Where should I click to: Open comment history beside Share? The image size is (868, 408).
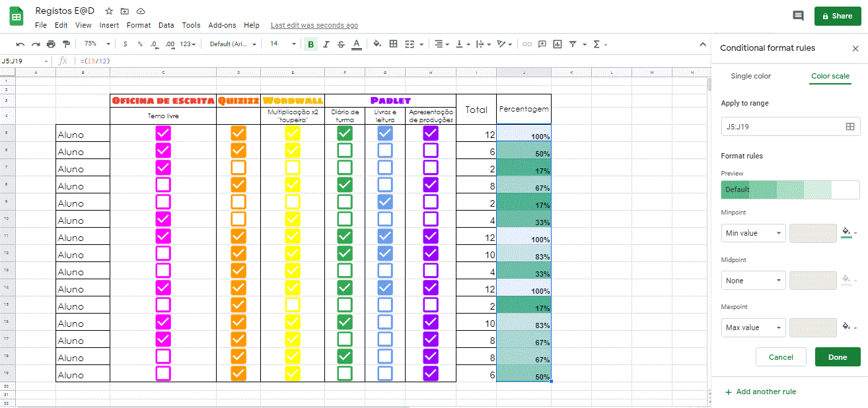coord(798,16)
